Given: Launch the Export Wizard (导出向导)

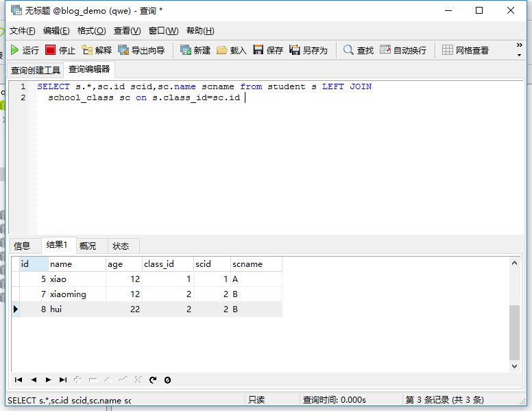Looking at the screenshot, I should point(141,50).
